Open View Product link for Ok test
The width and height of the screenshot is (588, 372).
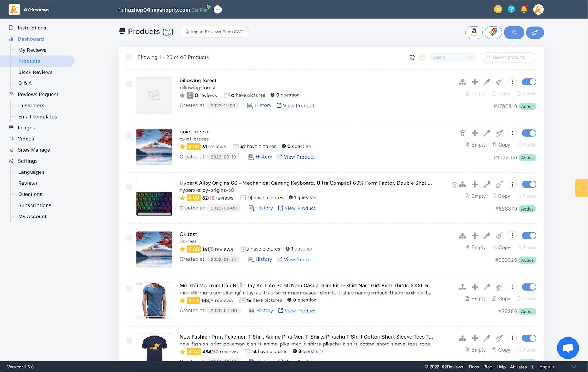(296, 260)
